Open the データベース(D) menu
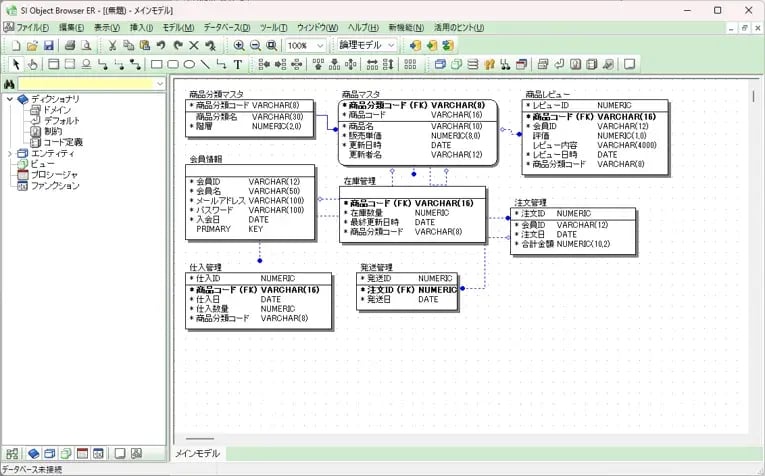Viewport: 765px width, 476px height. (226, 27)
